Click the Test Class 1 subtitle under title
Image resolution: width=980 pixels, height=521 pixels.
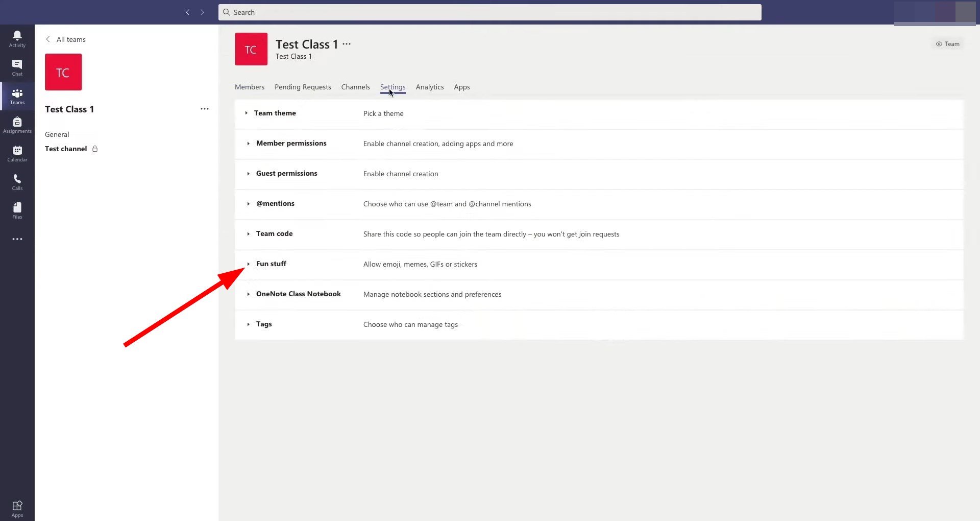coord(293,56)
